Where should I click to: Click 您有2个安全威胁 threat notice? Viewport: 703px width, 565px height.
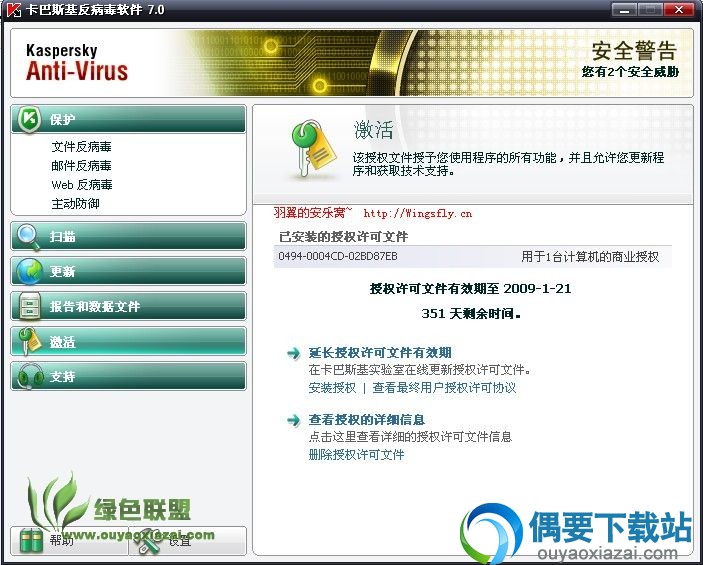point(630,72)
